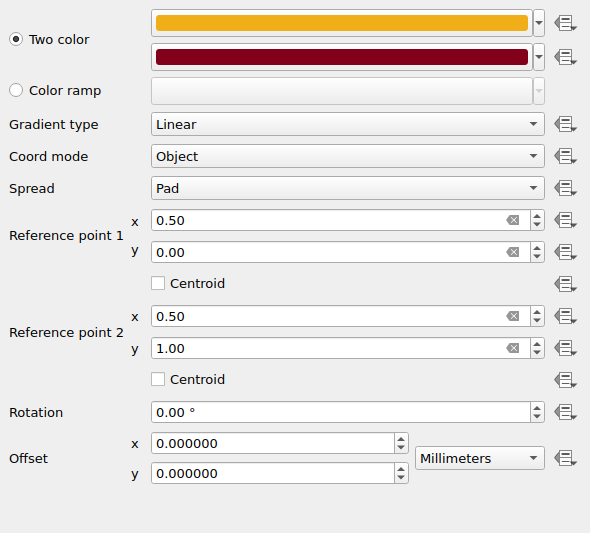Click the Offset x value field
This screenshot has width=590, height=533.
273,443
